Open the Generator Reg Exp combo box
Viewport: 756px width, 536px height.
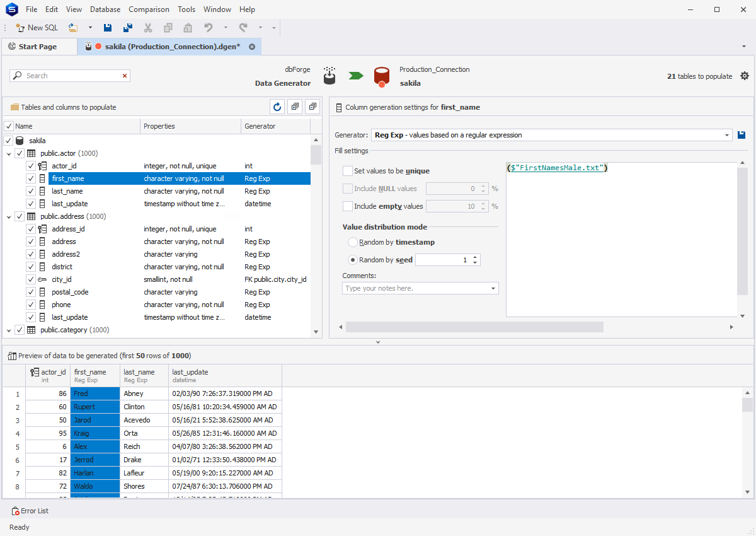pyautogui.click(x=551, y=135)
